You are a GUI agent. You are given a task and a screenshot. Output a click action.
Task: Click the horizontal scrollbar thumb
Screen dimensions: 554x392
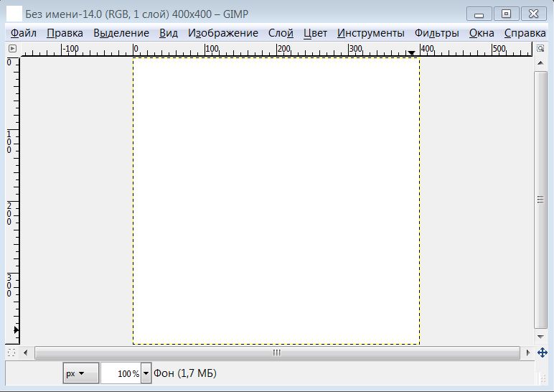(277, 353)
